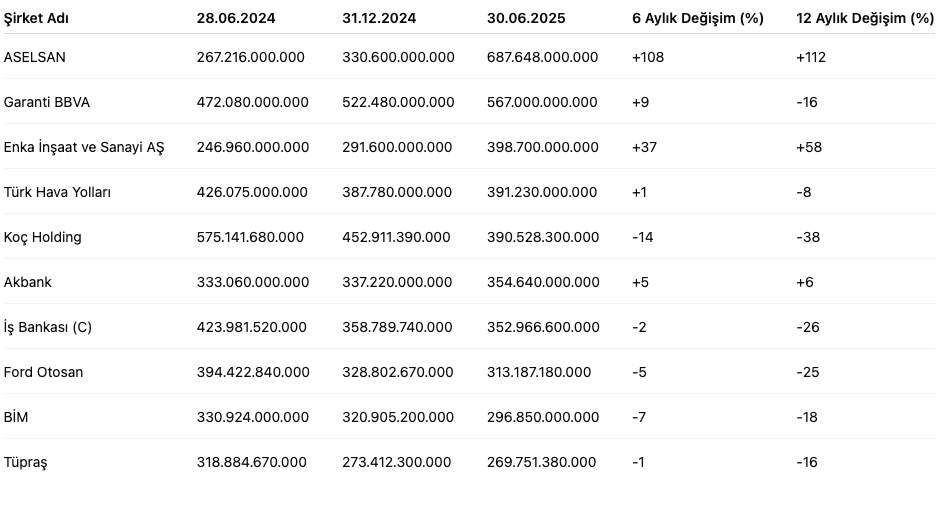Click the BİM company name
Viewport: 946px width, 505px height.
pos(16,417)
